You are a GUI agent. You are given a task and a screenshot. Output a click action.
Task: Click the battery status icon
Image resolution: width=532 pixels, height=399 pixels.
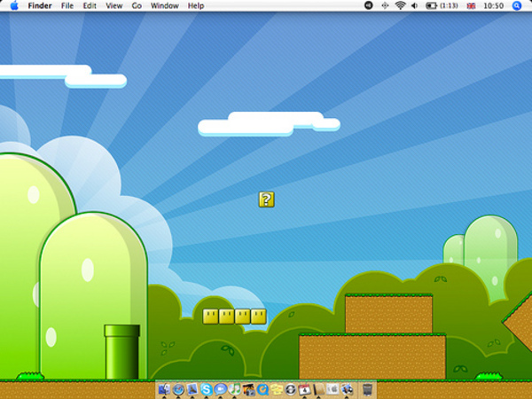point(431,6)
